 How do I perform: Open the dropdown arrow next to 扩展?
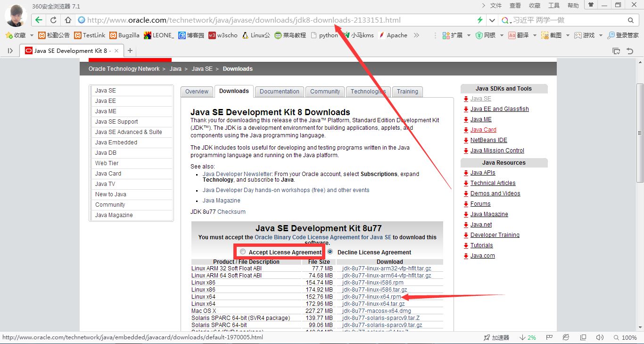pos(469,35)
